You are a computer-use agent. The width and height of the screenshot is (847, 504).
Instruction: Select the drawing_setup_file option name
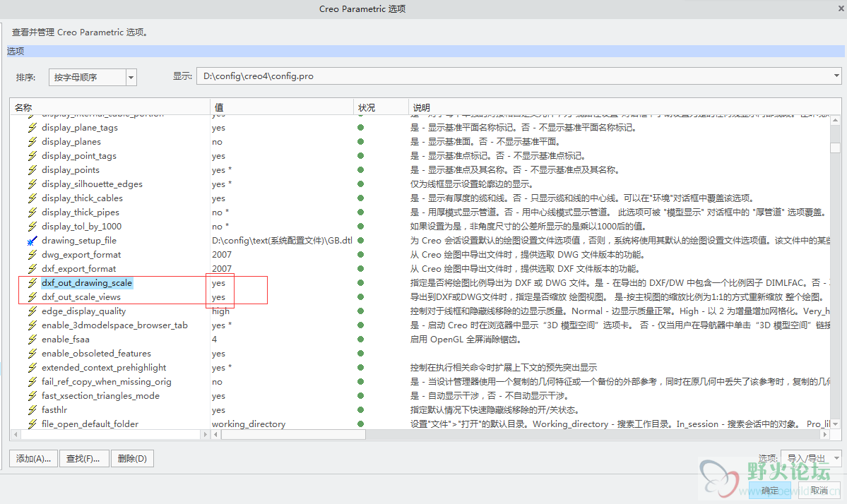tap(79, 241)
